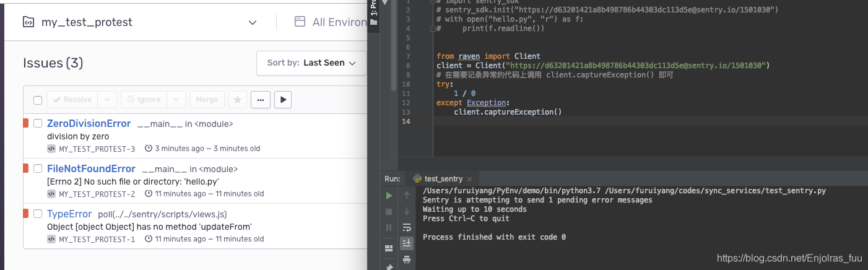Toggle scroll to end in Run console
The height and width of the screenshot is (270, 868).
click(x=407, y=243)
